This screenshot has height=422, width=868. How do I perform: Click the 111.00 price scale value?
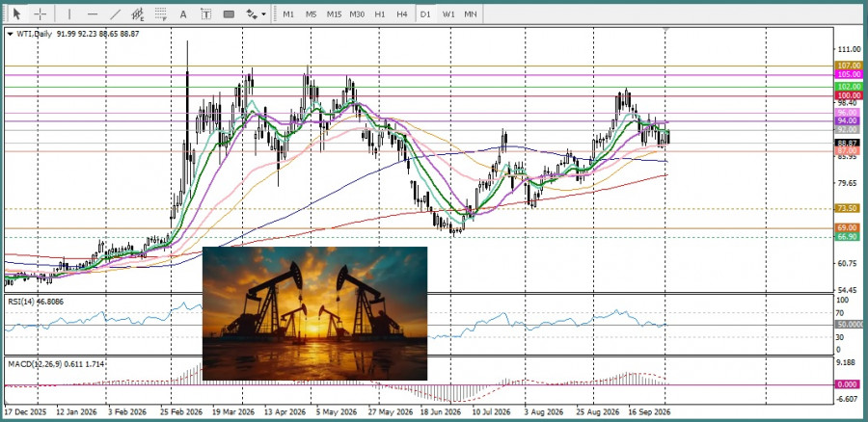pyautogui.click(x=851, y=49)
